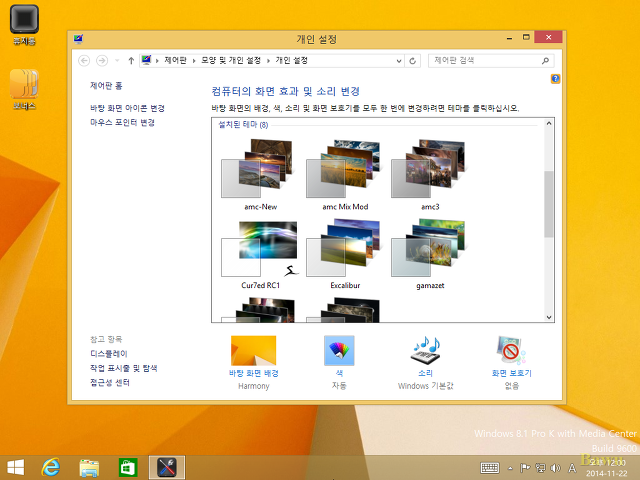Click the personalization window title icon
Image resolution: width=640 pixels, height=480 pixels.
pyautogui.click(x=78, y=39)
